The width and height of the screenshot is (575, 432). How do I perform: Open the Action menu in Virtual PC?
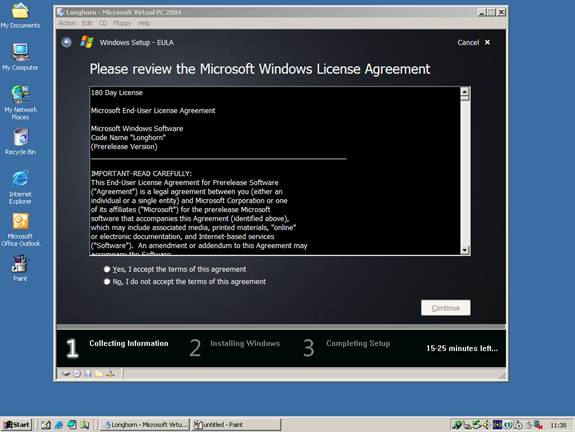point(67,23)
